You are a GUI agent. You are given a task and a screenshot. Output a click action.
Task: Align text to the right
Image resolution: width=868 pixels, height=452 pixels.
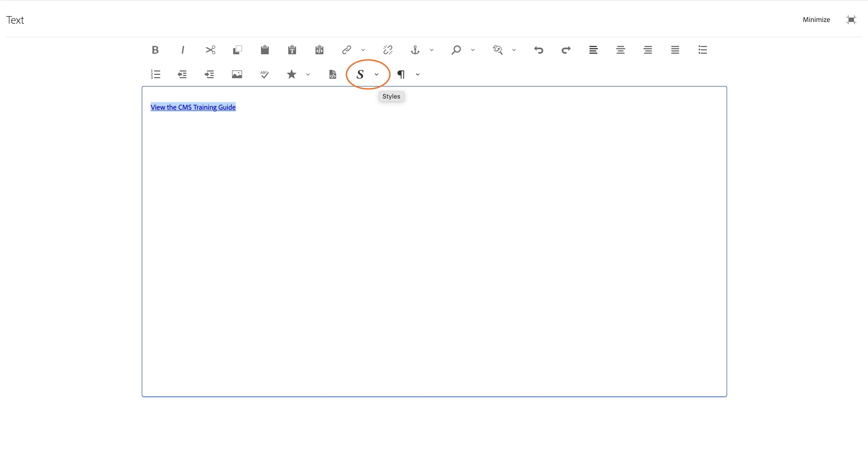pyautogui.click(x=648, y=50)
